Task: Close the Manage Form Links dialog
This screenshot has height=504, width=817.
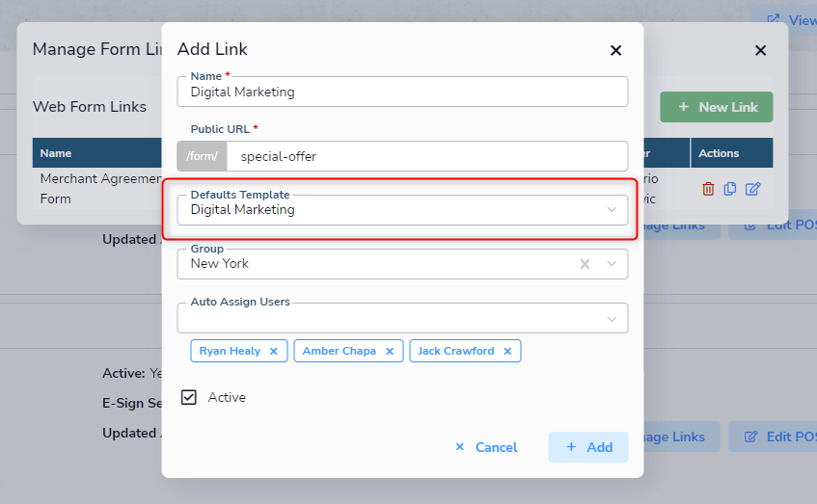Action: (761, 50)
